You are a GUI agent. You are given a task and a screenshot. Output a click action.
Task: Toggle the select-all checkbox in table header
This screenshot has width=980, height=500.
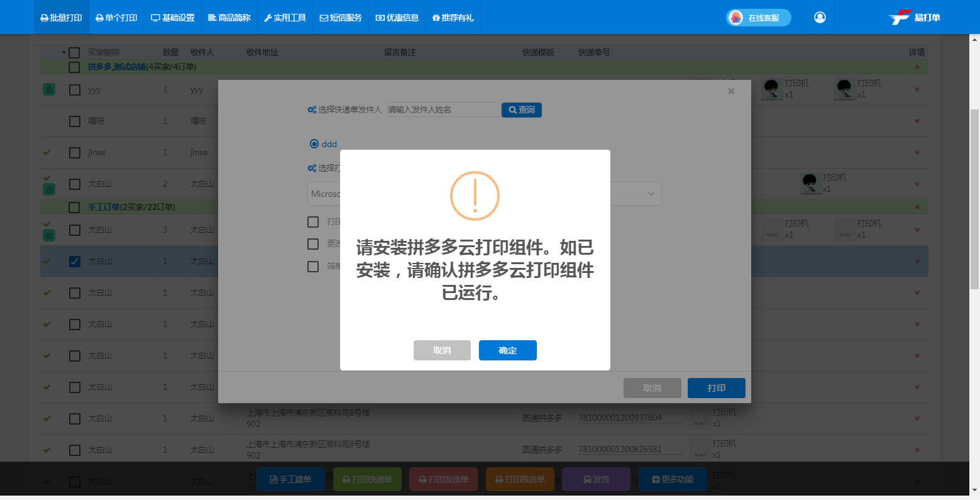[x=74, y=53]
